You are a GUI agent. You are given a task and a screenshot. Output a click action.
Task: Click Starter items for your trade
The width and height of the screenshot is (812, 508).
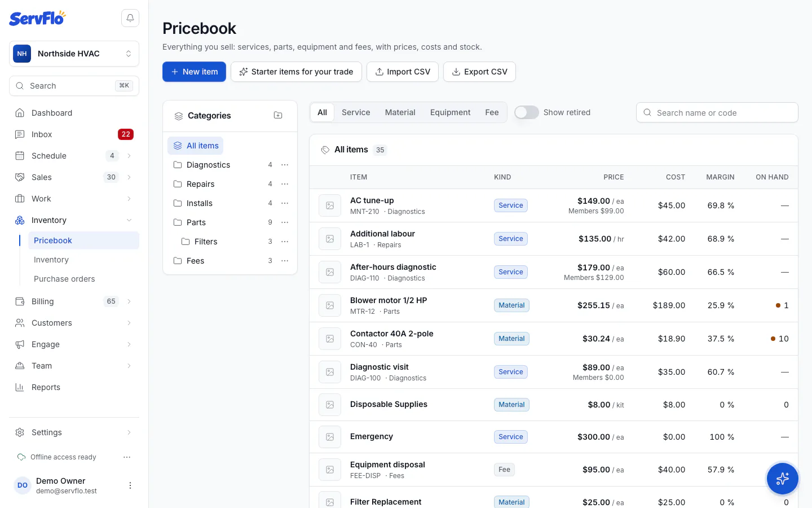coord(296,72)
